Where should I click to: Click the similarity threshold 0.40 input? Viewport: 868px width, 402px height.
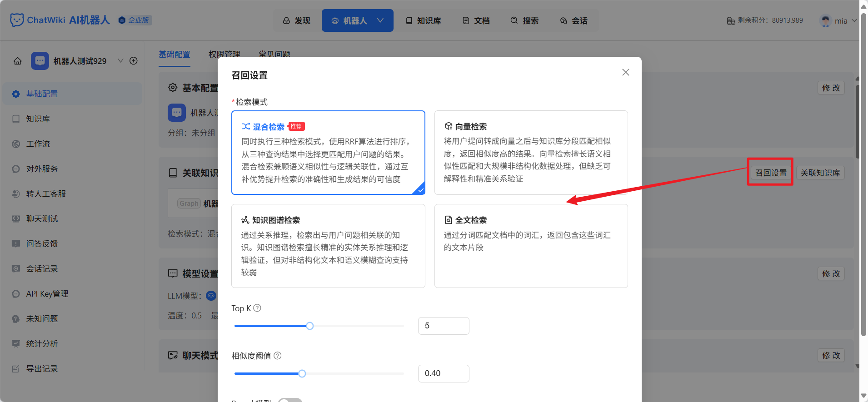click(444, 373)
